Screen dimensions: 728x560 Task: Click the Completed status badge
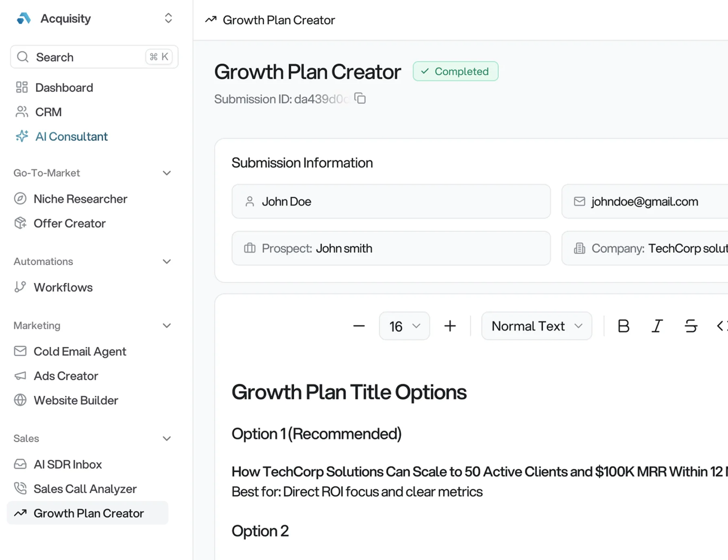pyautogui.click(x=455, y=71)
